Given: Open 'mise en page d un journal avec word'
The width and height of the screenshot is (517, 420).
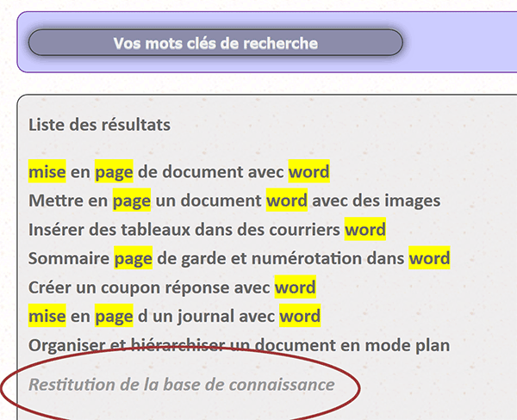Looking at the screenshot, I should coord(174,316).
